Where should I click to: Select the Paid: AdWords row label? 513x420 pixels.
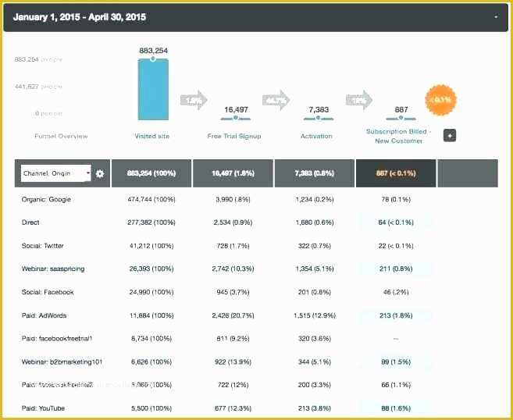45,315
